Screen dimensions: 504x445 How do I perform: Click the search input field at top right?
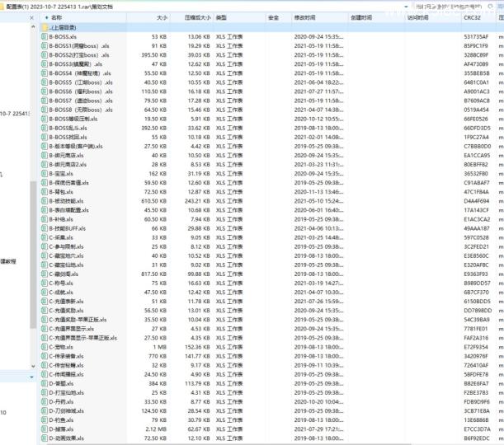[449, 7]
